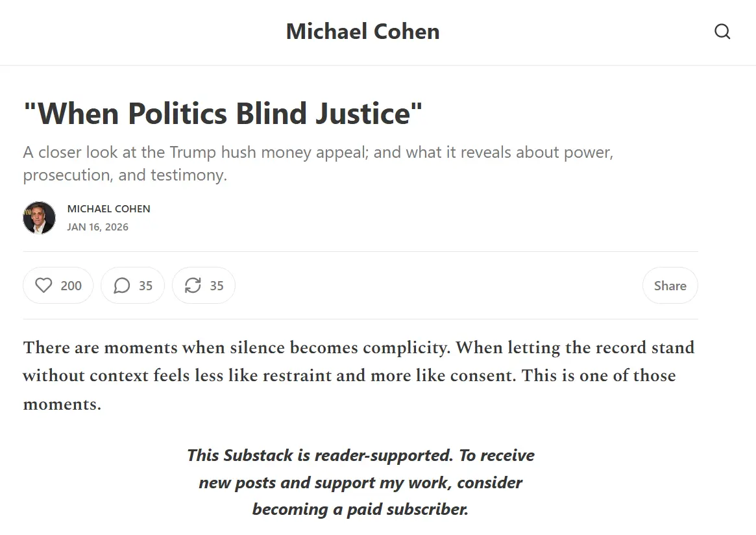Screen dimensions: 756x535
Task: Click the word "moments." ending the first paragraph
Action: [62, 404]
